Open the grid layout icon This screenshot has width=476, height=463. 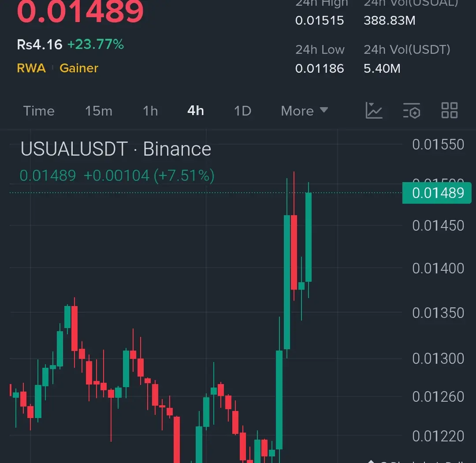[449, 110]
